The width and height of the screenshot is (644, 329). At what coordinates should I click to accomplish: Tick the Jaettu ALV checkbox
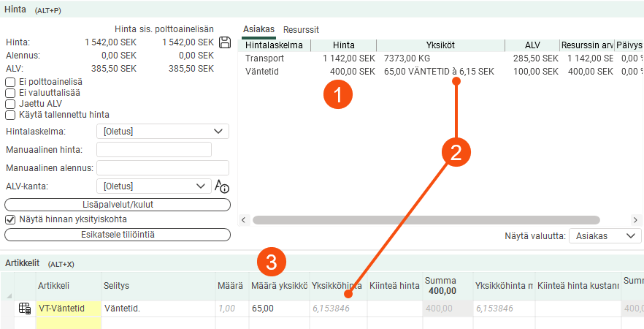point(10,104)
